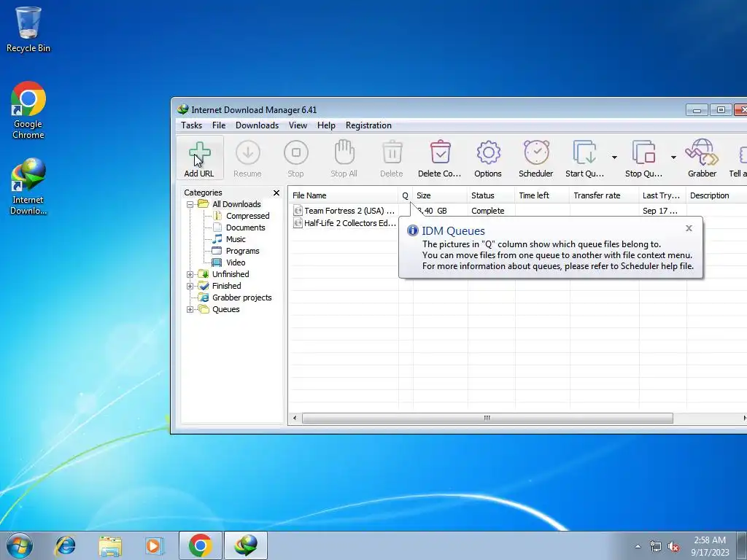Select the Finished category
Screen dimensions: 747x560
(x=226, y=286)
